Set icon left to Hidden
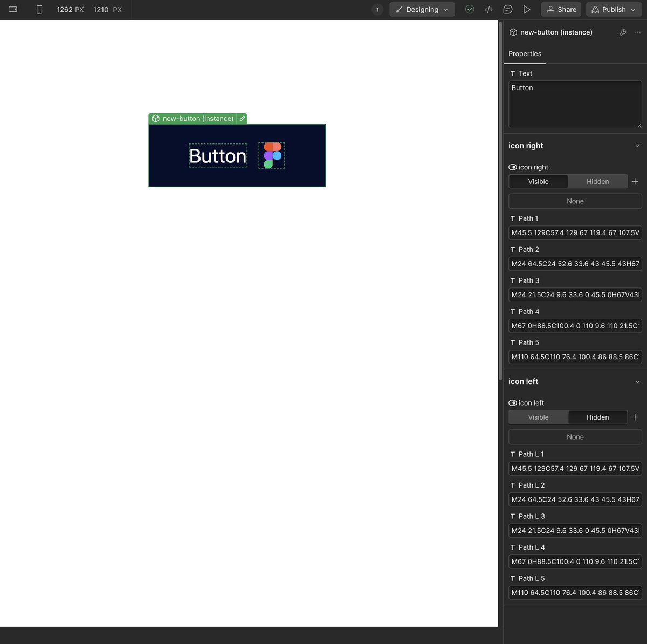This screenshot has width=647, height=644. 597,417
